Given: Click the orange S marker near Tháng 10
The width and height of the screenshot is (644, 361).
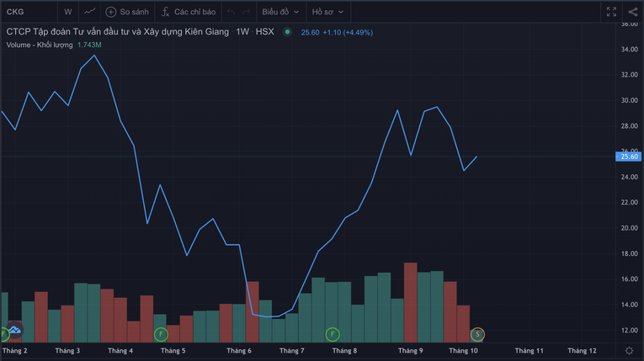Looking at the screenshot, I should [x=477, y=334].
